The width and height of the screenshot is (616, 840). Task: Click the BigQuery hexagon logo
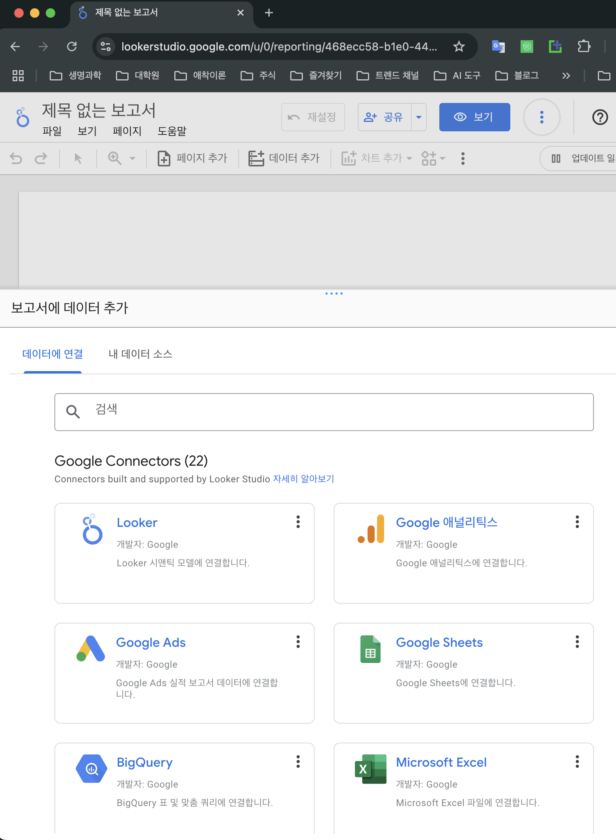coord(91,769)
